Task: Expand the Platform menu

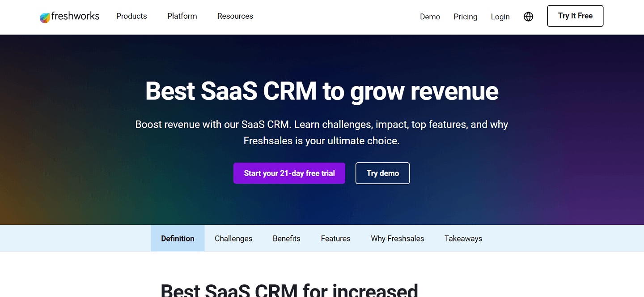Action: (182, 16)
